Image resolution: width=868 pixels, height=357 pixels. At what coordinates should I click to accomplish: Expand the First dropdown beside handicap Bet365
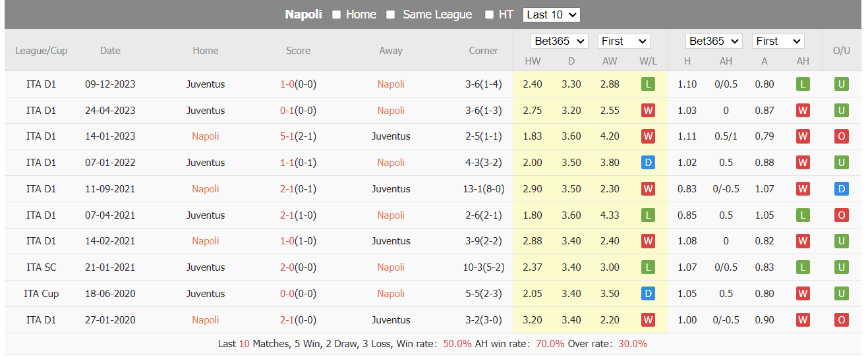tap(778, 41)
